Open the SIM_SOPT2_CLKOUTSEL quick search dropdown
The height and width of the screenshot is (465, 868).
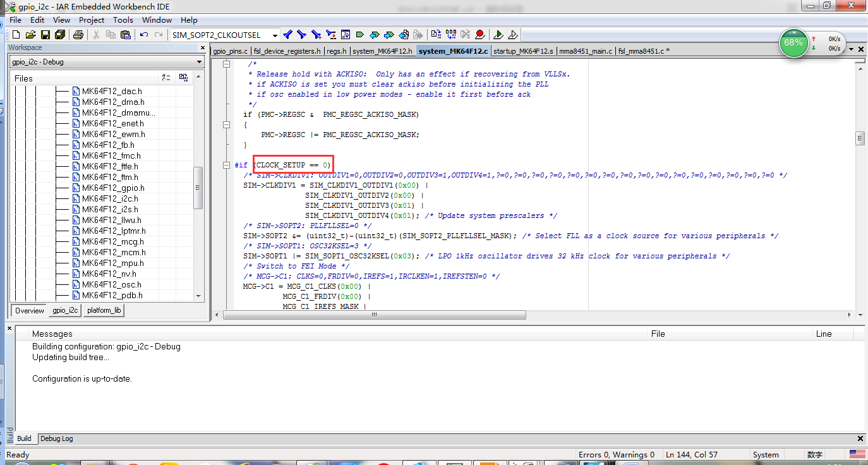click(x=275, y=35)
